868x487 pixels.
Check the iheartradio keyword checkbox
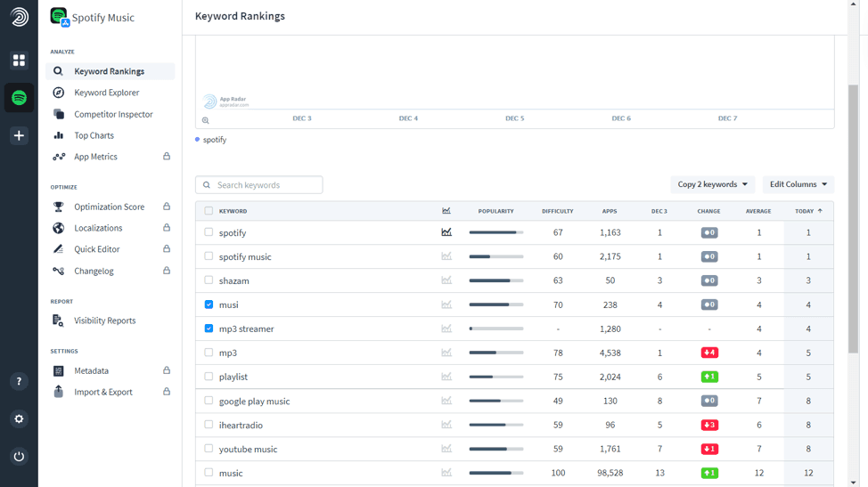click(x=209, y=425)
